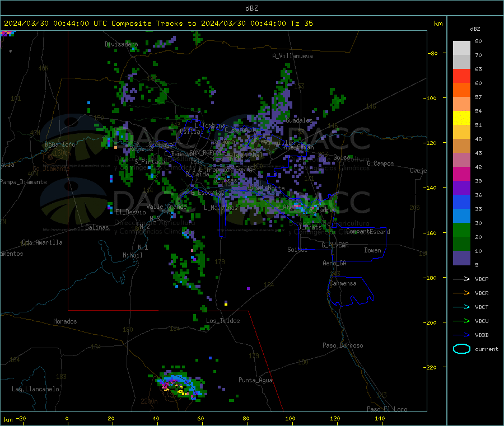The height and width of the screenshot is (426, 504).
Task: Click the 'VBCP' legend label
Action: (x=482, y=279)
